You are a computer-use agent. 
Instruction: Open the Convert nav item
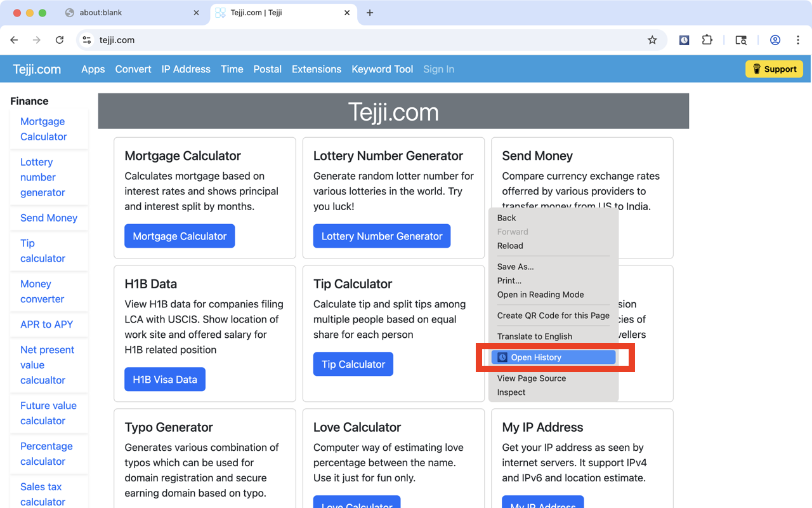(x=133, y=69)
